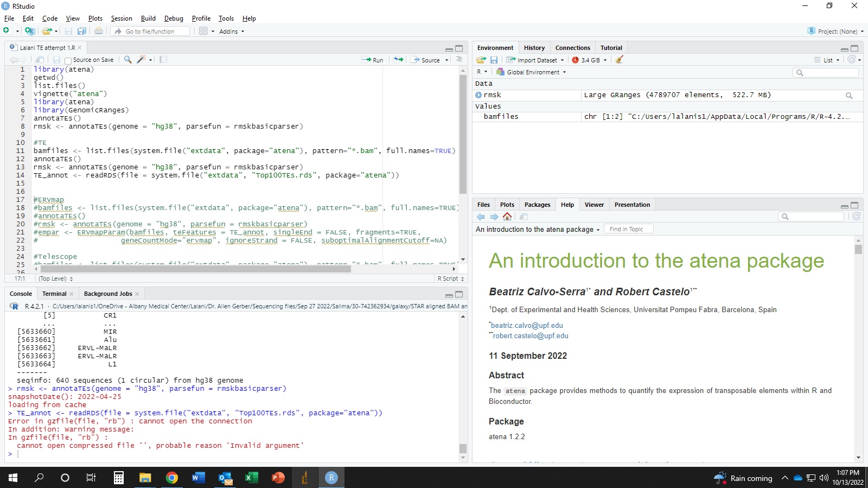This screenshot has width=868, height=488.
Task: Switch to the Terminal tab
Action: click(54, 294)
